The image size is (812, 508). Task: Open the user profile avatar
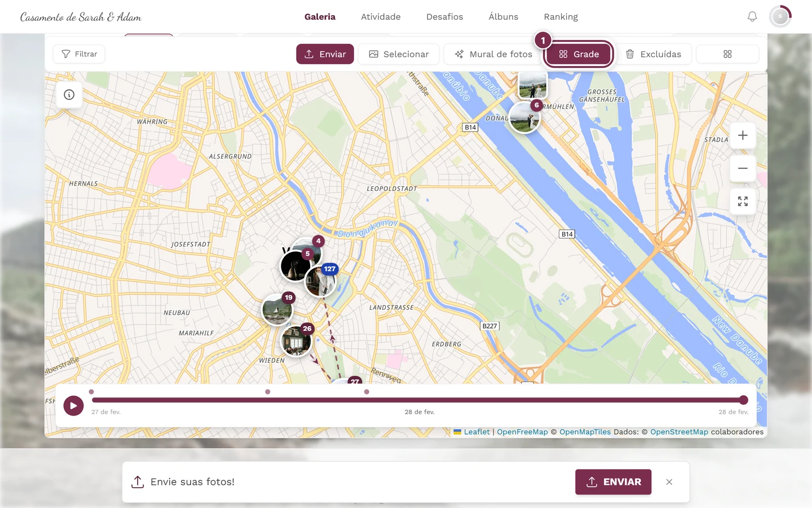(x=780, y=17)
